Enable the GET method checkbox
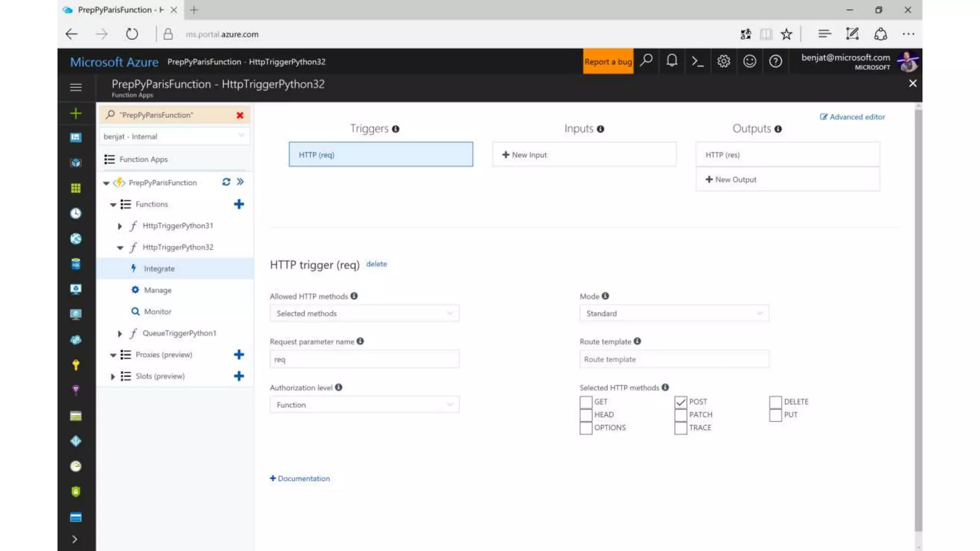The image size is (980, 551). (x=586, y=402)
